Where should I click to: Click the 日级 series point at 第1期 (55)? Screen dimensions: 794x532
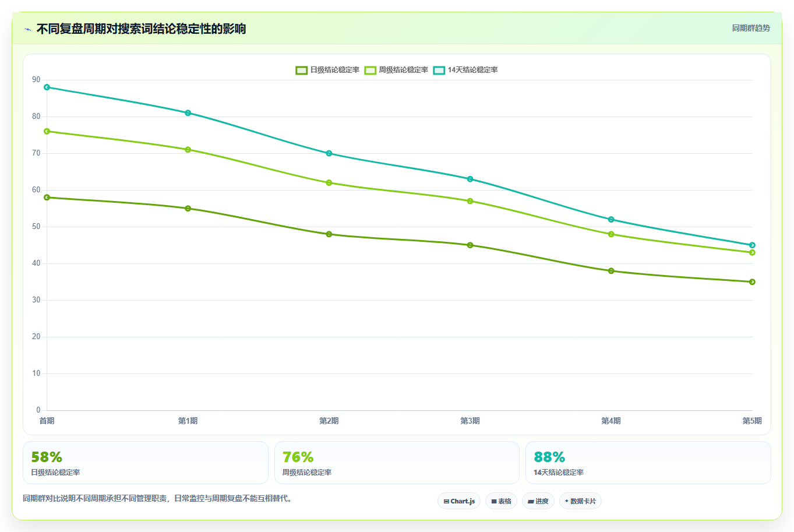[188, 209]
